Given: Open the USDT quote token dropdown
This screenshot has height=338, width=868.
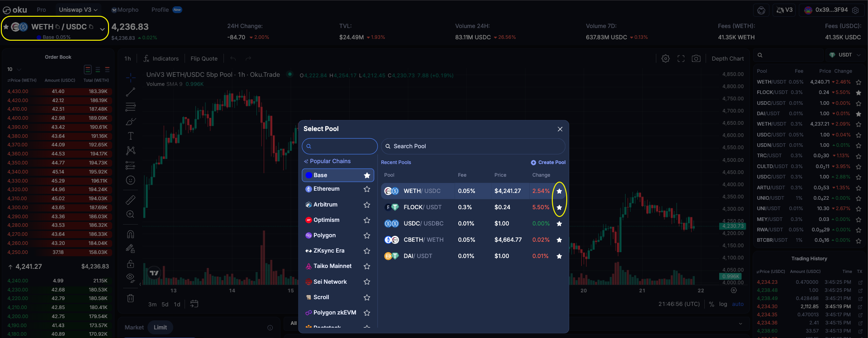Looking at the screenshot, I should 845,55.
